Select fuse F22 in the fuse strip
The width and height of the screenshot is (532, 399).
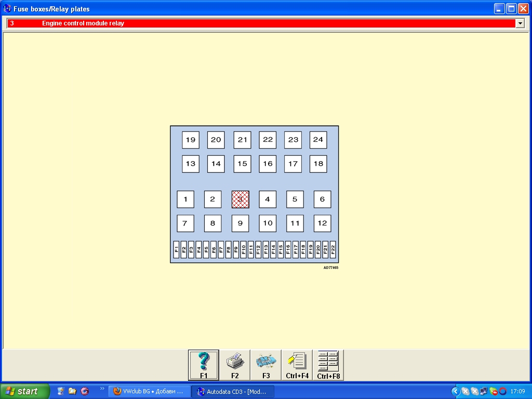tap(333, 250)
